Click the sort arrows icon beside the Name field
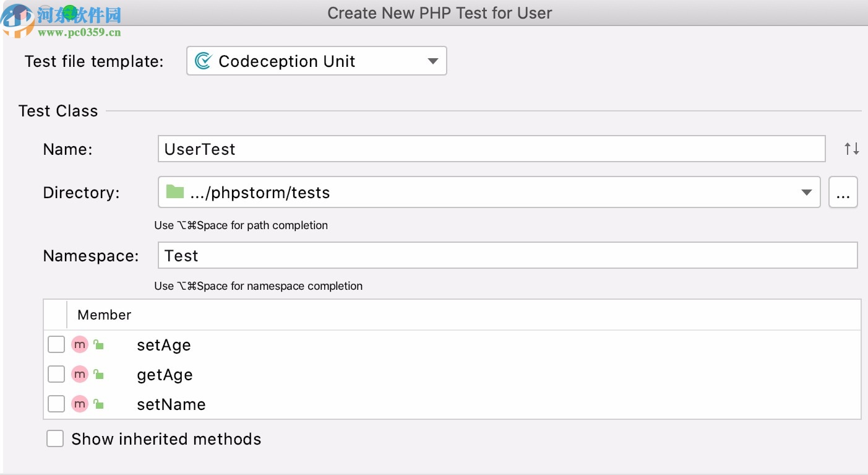The height and width of the screenshot is (475, 868). tap(851, 148)
